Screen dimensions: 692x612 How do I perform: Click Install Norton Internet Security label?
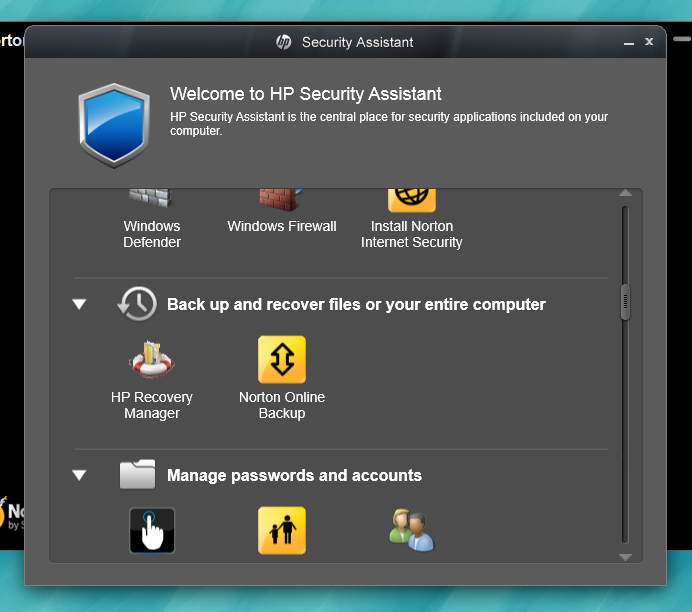point(411,234)
